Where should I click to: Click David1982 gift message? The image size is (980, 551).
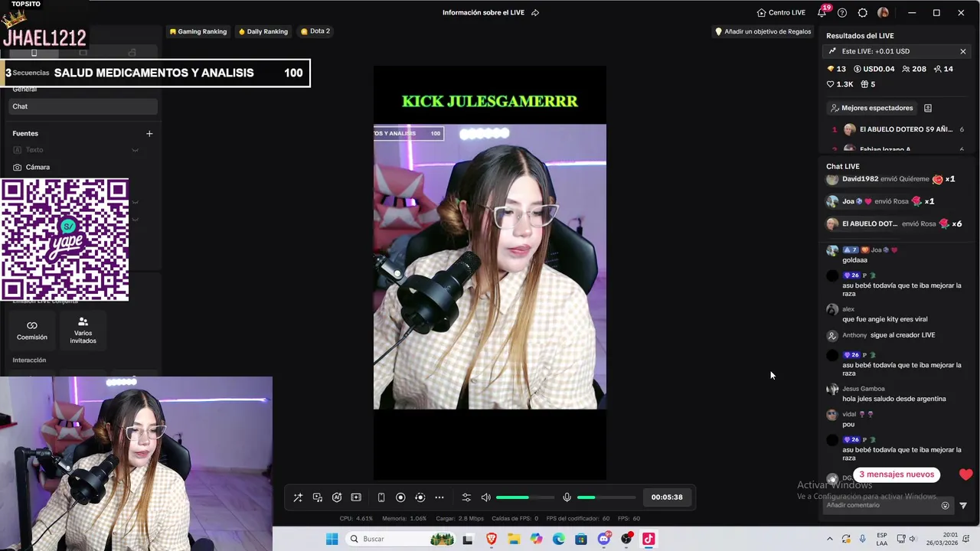(x=892, y=179)
